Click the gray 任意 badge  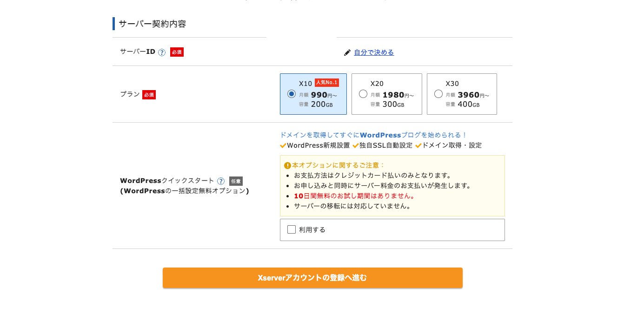(236, 181)
